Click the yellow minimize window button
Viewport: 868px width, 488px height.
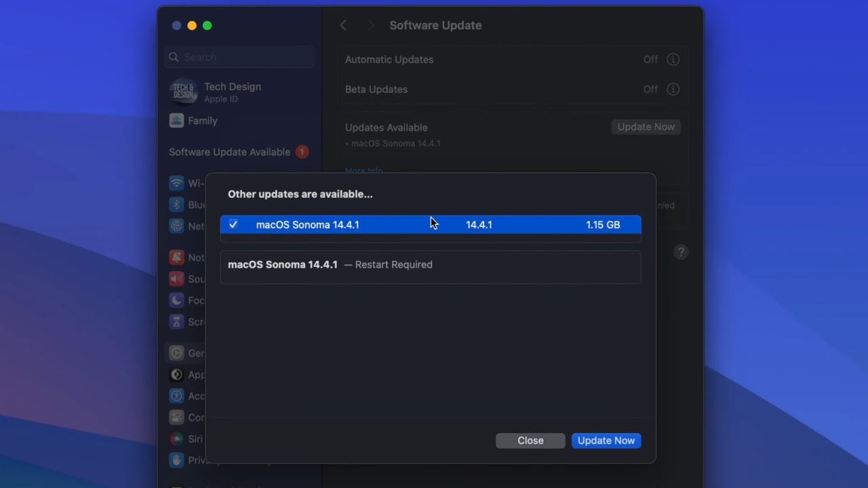click(x=192, y=26)
